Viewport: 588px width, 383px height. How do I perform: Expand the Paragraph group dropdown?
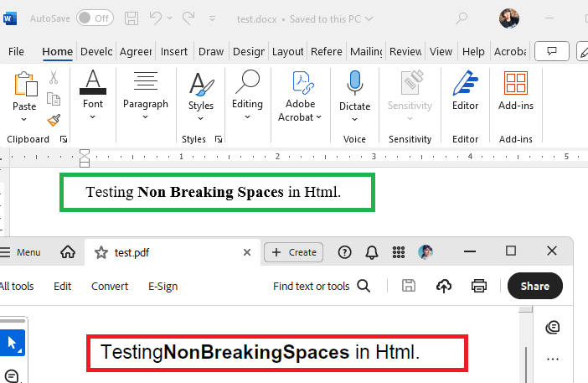(x=146, y=117)
